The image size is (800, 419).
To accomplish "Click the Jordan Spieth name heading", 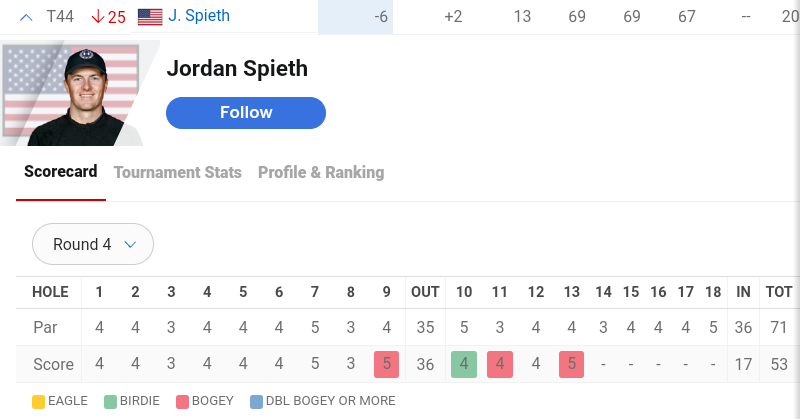I will tap(237, 68).
